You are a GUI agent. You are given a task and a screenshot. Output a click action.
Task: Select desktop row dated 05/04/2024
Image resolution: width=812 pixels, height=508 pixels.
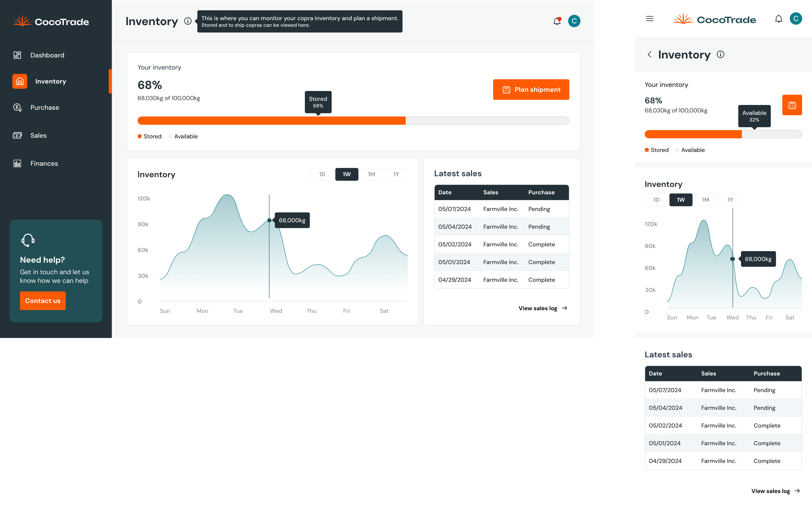click(x=502, y=227)
